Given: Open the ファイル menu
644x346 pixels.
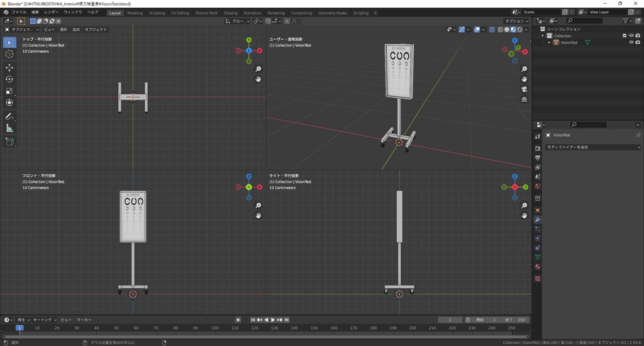Looking at the screenshot, I should point(19,12).
